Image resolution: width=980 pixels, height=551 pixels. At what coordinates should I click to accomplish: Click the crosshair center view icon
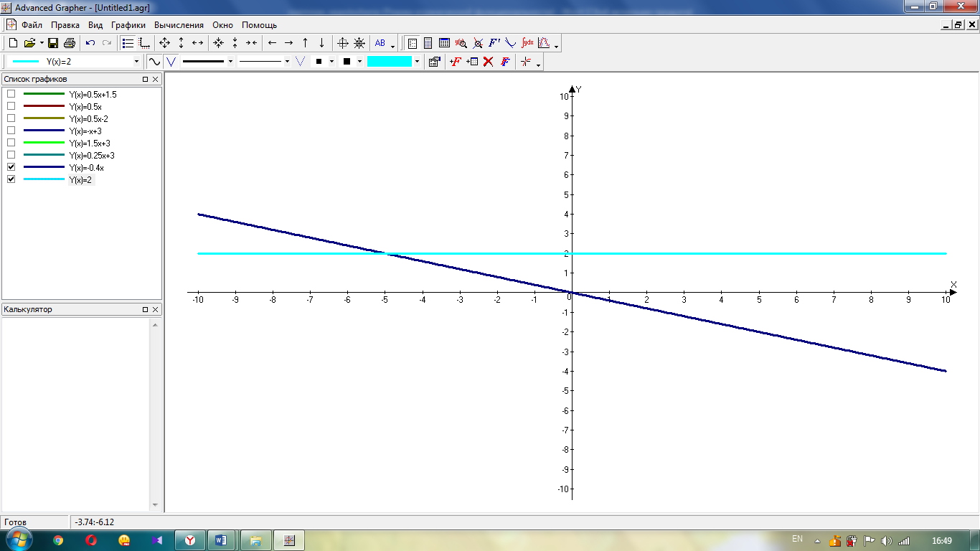(x=343, y=43)
